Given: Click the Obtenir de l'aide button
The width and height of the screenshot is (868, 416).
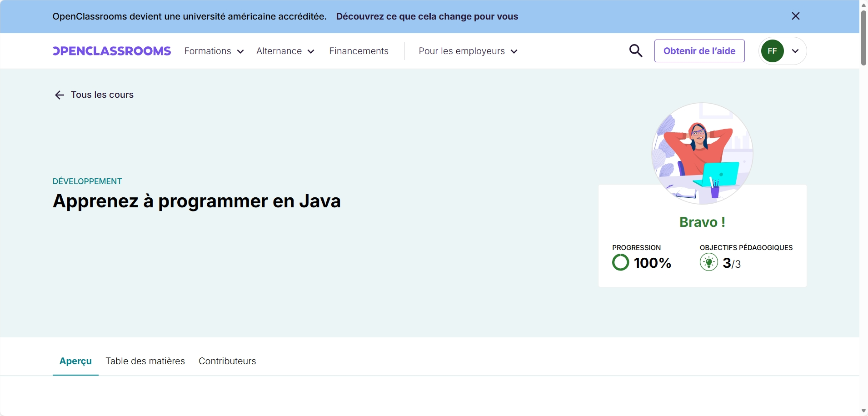Looking at the screenshot, I should (699, 51).
